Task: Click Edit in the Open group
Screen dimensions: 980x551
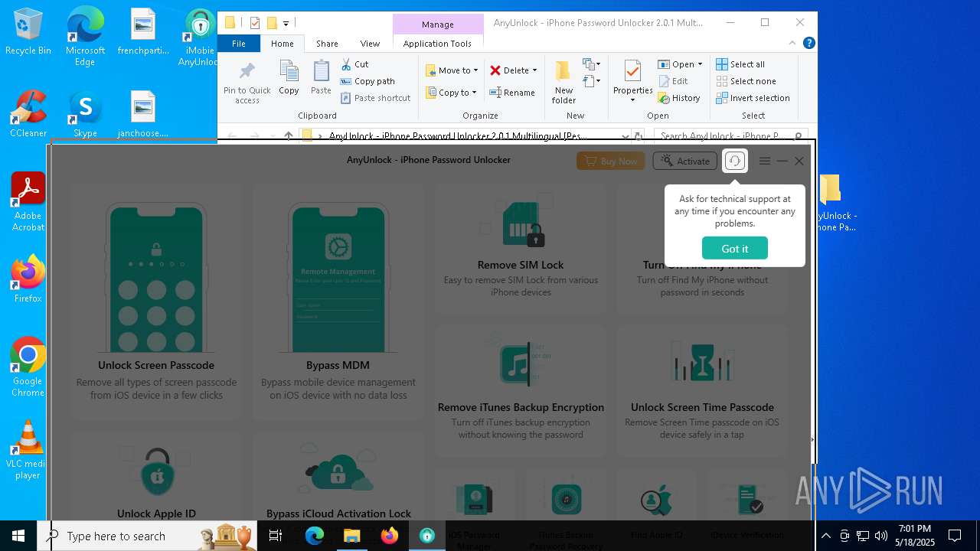Action: [x=672, y=81]
